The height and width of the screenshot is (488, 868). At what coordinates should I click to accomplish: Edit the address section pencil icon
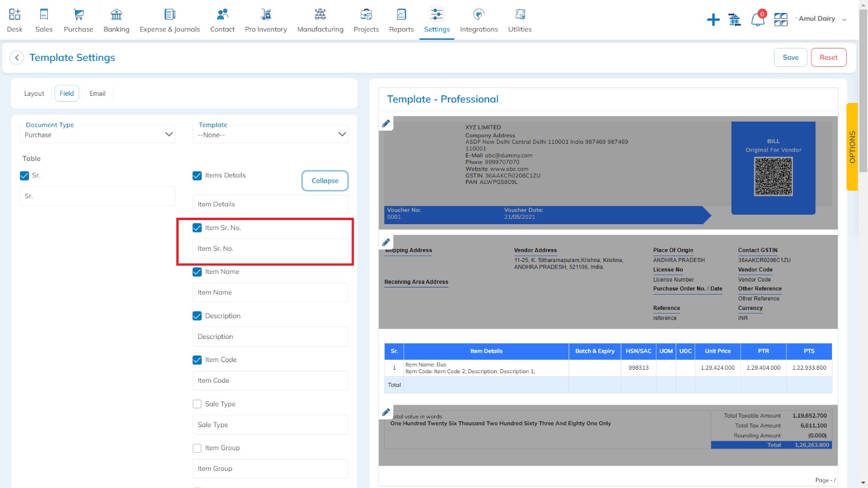(x=386, y=243)
